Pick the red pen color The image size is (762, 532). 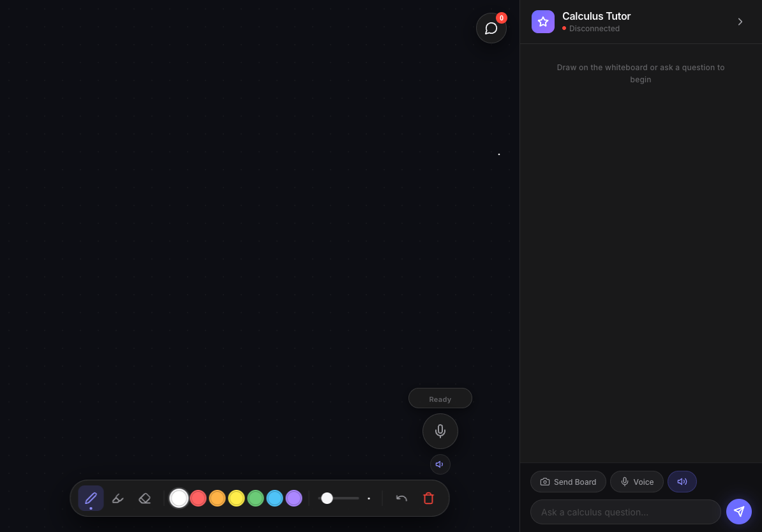[198, 498]
